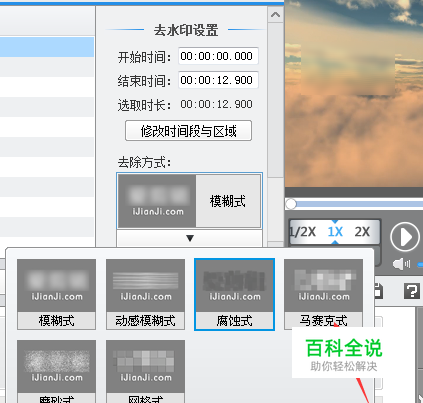This screenshot has width=423, height=403.
Task: Click the current 模糊式 style preview box
Action: coord(189,201)
